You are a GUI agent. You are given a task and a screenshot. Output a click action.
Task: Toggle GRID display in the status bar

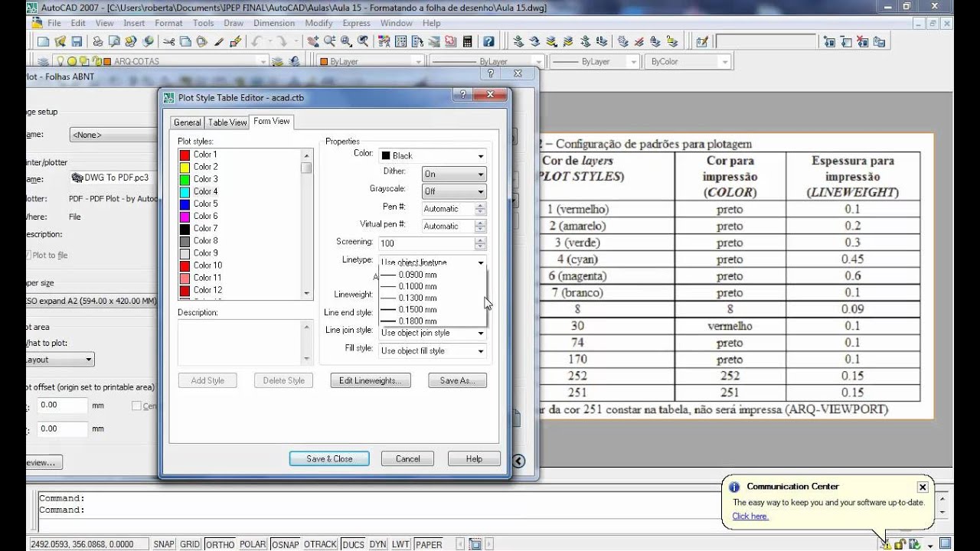[190, 544]
